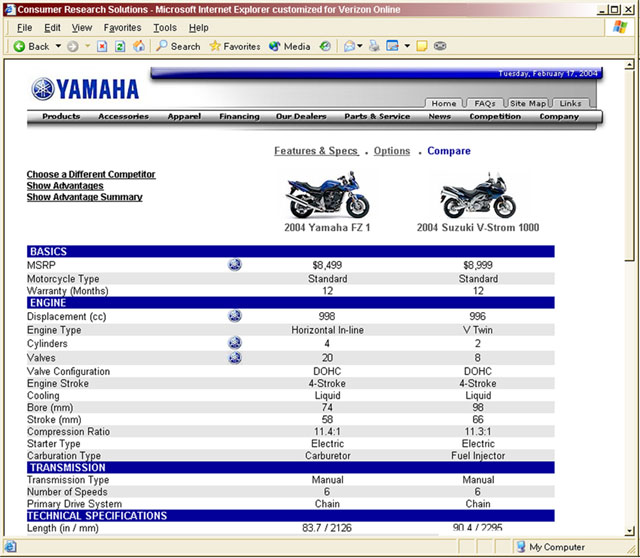Click the advantage icon in MSRP row
Screen dimensions: 640x558
[235, 265]
